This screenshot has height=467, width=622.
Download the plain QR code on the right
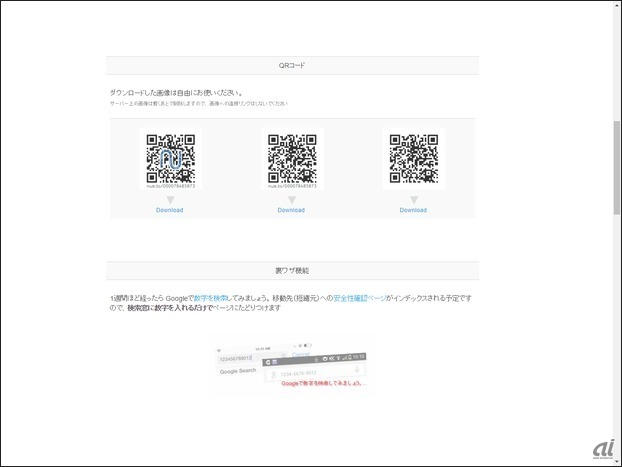click(x=413, y=210)
